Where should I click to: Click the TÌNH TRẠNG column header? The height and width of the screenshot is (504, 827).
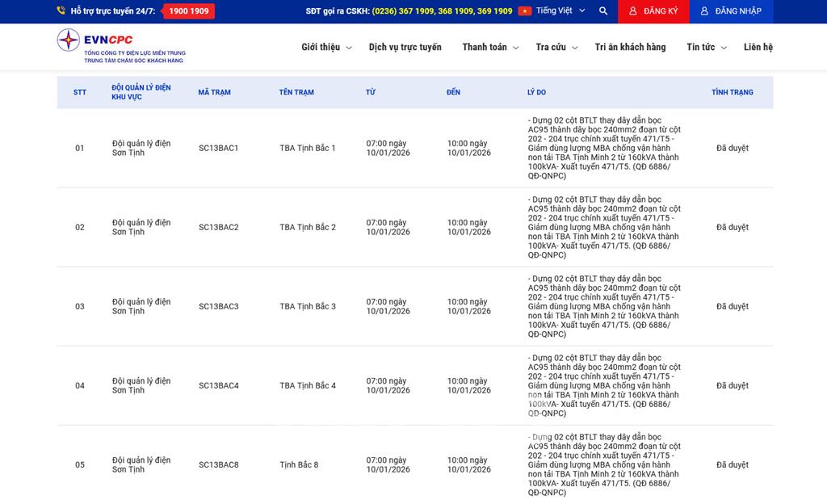tap(732, 93)
